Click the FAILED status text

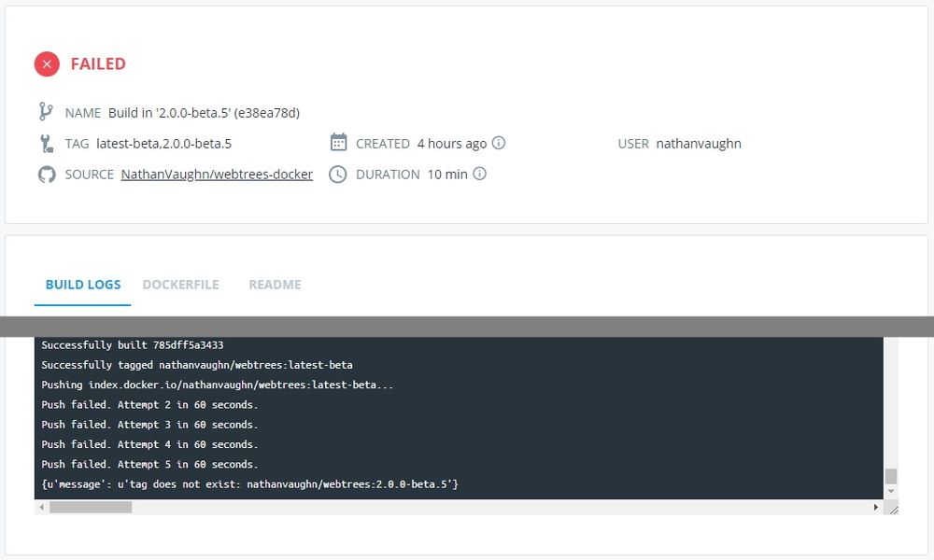click(98, 63)
